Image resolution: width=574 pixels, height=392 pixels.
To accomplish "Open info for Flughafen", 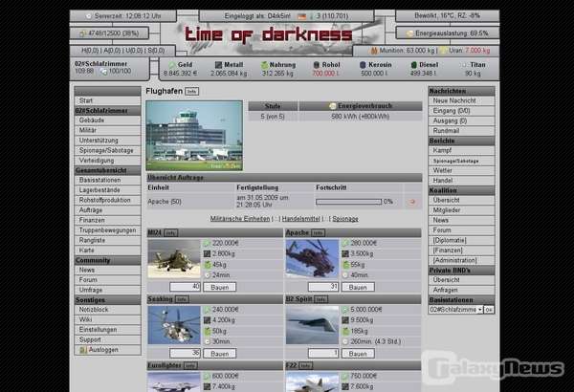I will [x=192, y=92].
